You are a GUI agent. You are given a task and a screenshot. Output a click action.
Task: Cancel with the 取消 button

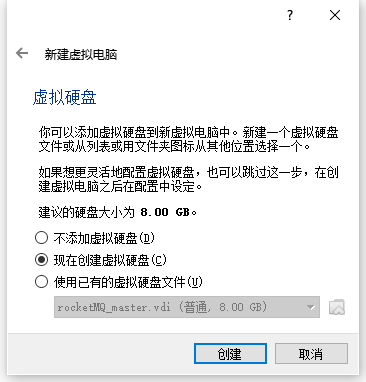point(311,354)
